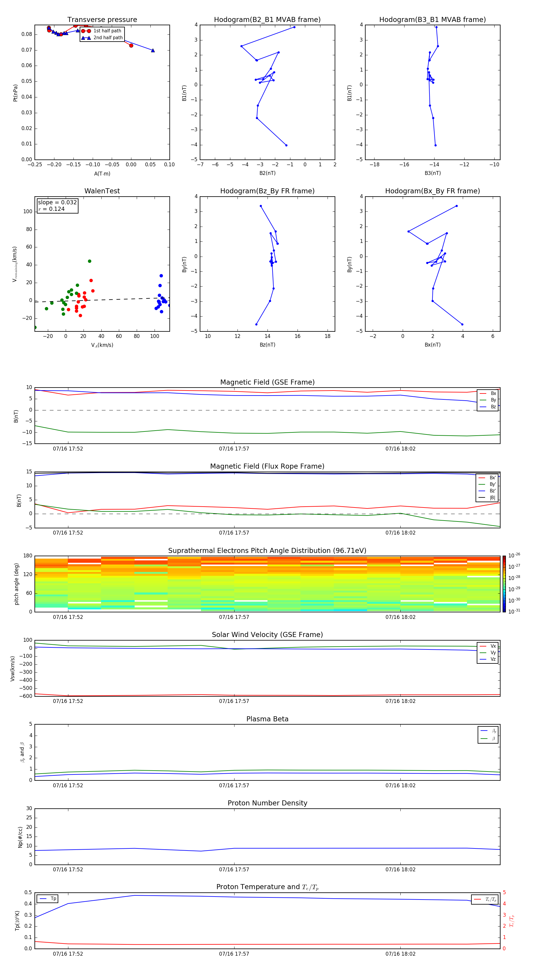Click the 'r = 0.124' annotation text

(51, 209)
